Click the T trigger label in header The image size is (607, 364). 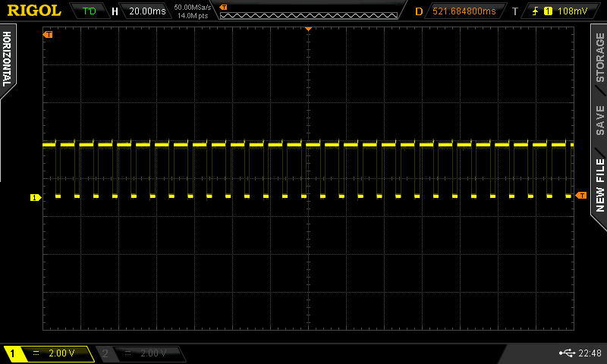coord(515,11)
